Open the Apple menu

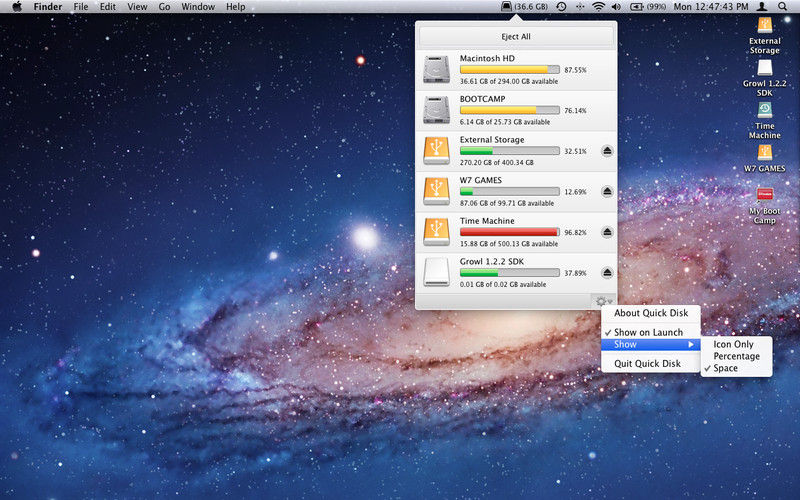pos(17,7)
